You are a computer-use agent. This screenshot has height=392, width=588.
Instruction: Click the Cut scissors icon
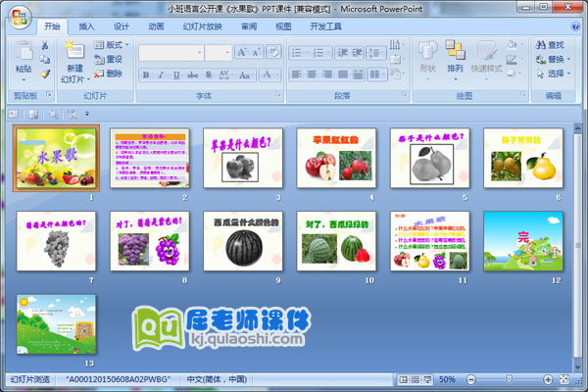[x=45, y=45]
